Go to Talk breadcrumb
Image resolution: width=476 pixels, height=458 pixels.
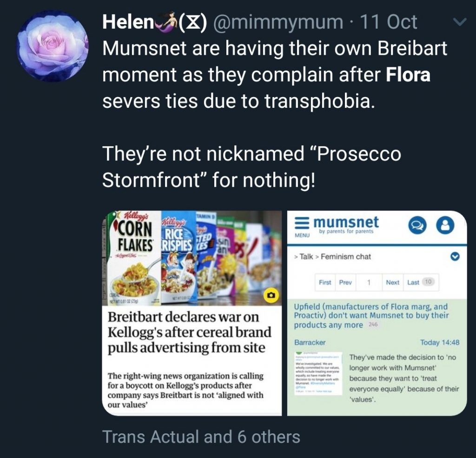click(306, 256)
